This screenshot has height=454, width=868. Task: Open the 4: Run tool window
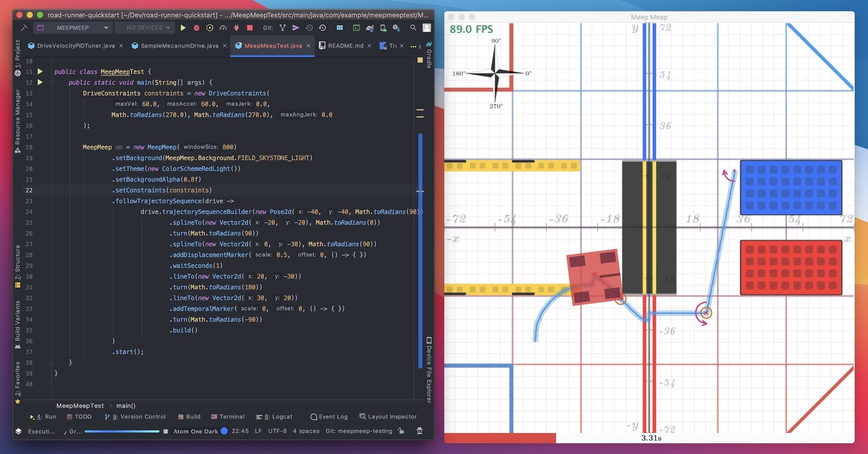pyautogui.click(x=43, y=417)
